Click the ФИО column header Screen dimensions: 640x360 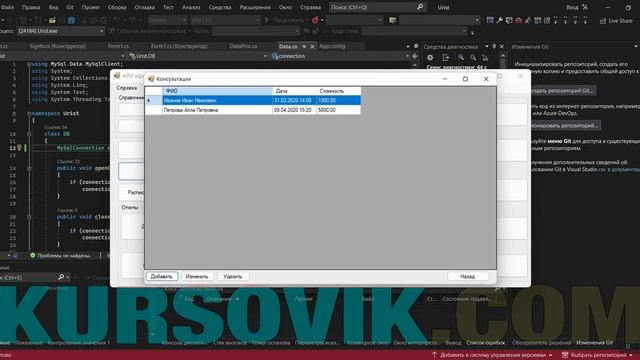[217, 91]
